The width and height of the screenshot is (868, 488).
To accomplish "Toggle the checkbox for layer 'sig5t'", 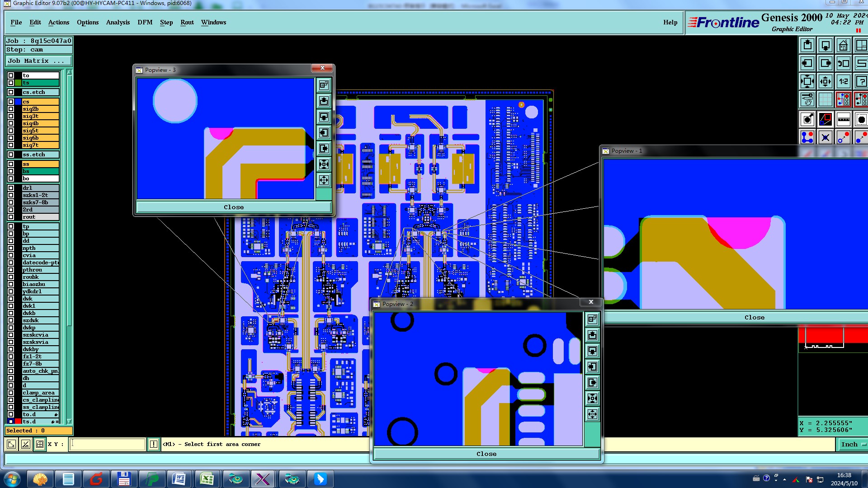I will (11, 131).
